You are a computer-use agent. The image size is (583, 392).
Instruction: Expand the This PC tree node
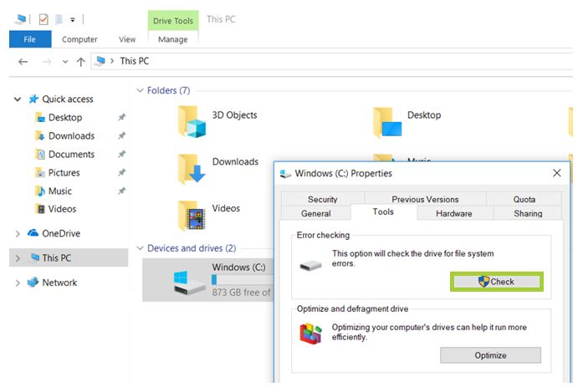tap(18, 258)
